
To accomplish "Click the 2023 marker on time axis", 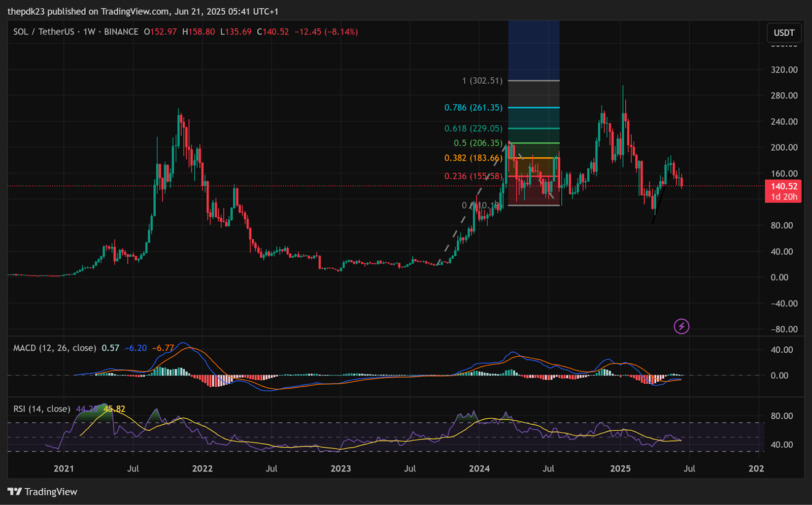I will coord(341,468).
